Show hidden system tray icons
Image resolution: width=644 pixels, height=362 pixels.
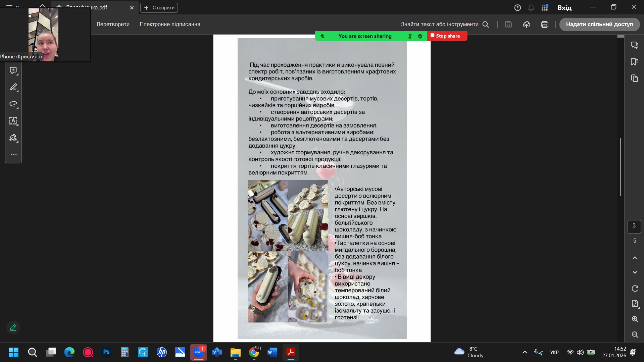click(525, 352)
